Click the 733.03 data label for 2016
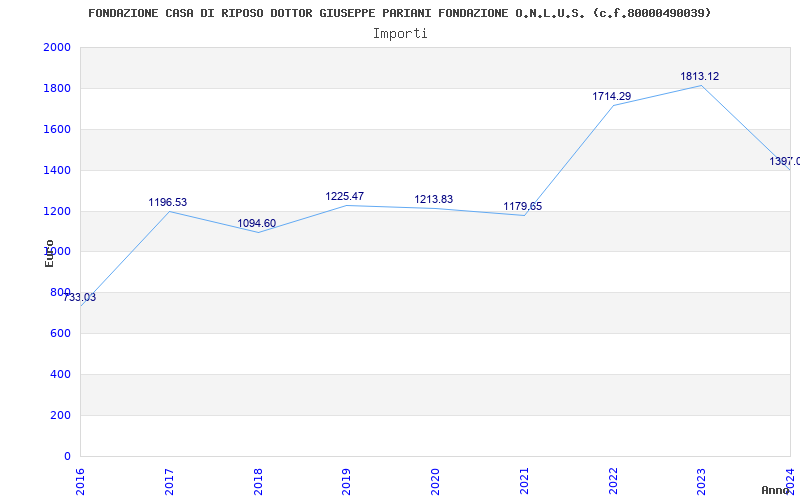The width and height of the screenshot is (800, 500). tap(80, 297)
